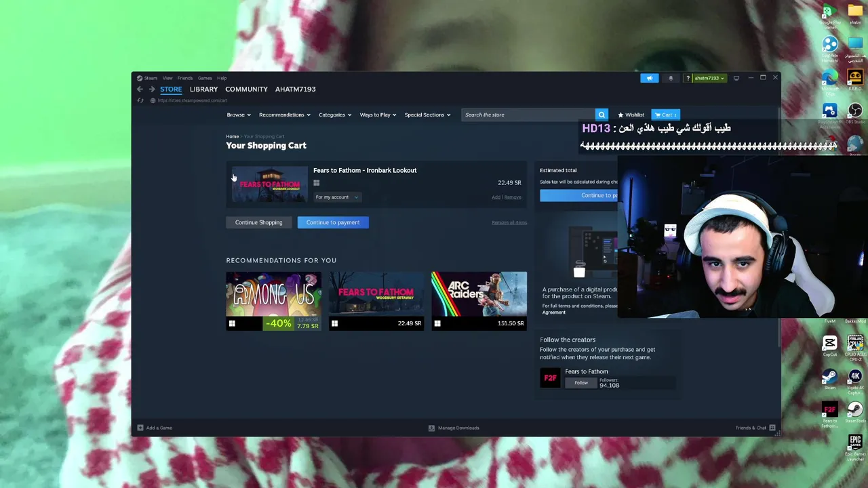868x488 pixels.
Task: Open the Fears to Fathom - Ironbark Lookout title
Action: point(365,170)
